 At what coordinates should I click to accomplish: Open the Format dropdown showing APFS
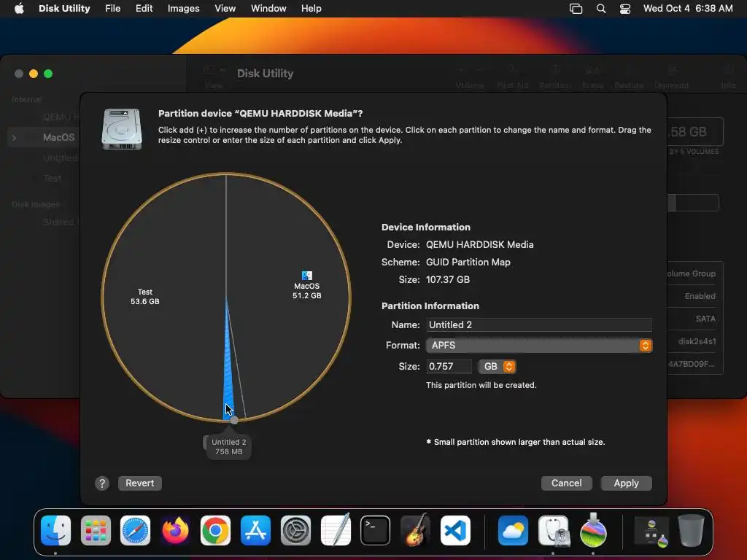[x=539, y=345]
